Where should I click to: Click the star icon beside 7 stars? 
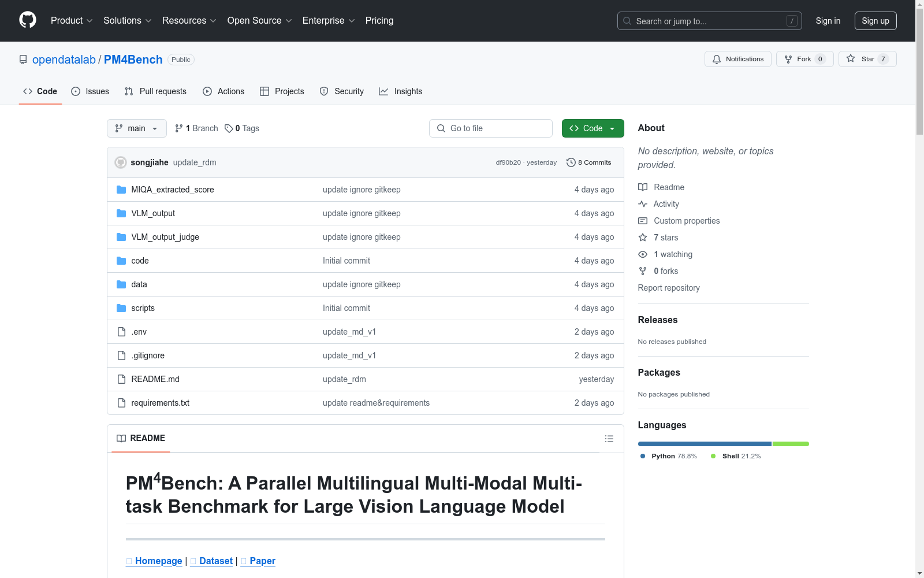coord(643,238)
